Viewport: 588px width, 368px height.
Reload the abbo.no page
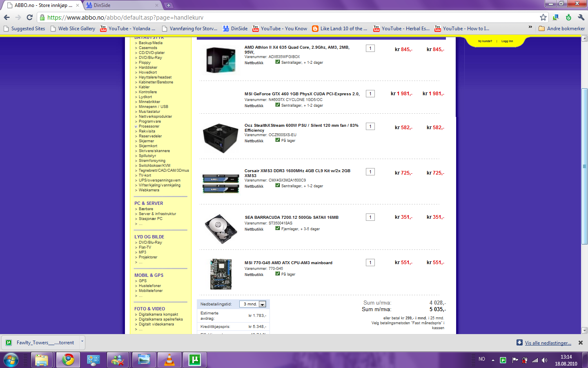point(29,18)
